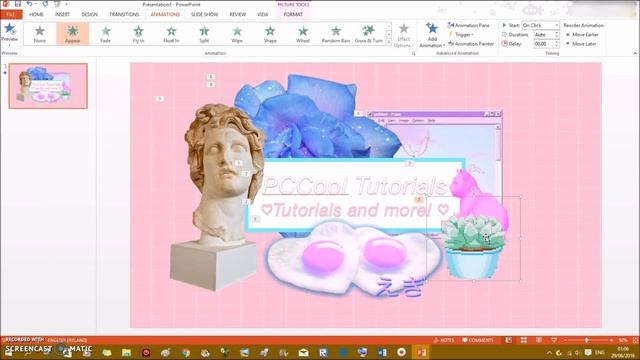
Task: Click the Undo icon
Action: point(29,4)
